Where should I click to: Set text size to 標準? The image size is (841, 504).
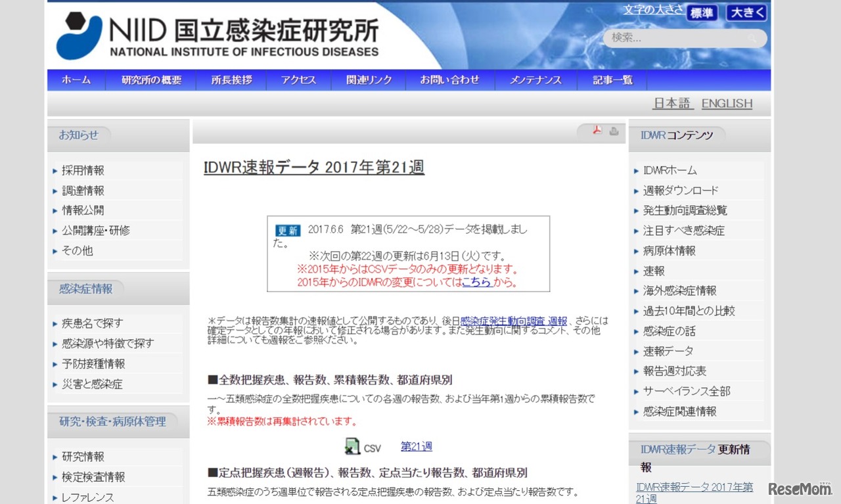702,12
